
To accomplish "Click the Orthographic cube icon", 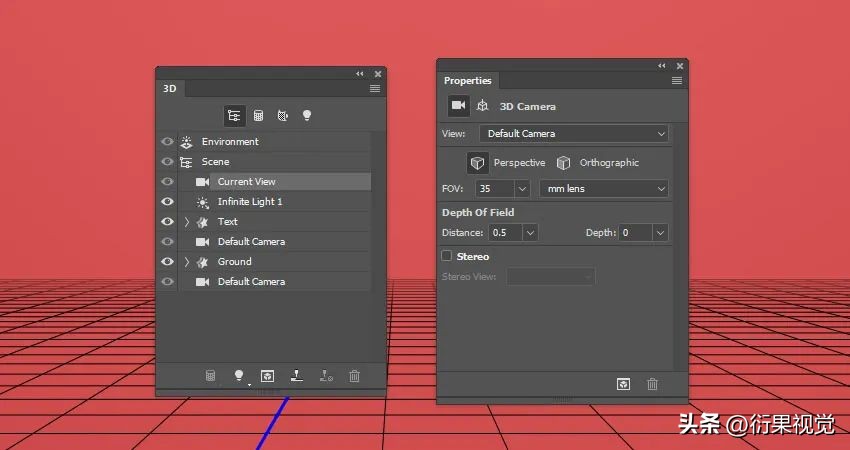I will 564,163.
